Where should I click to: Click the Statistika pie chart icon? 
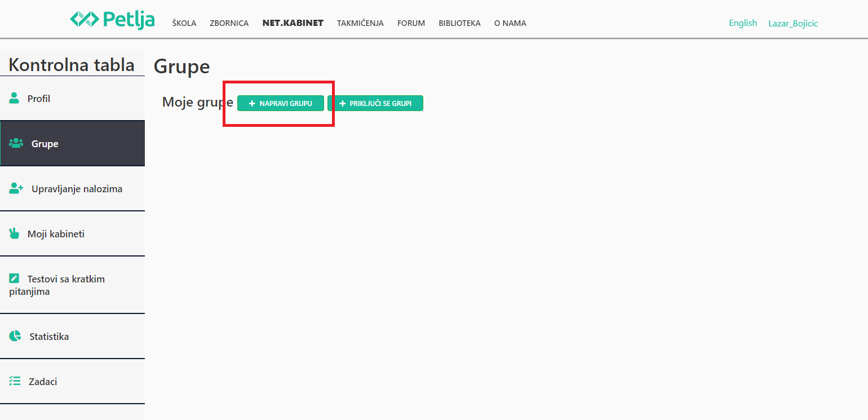click(15, 336)
